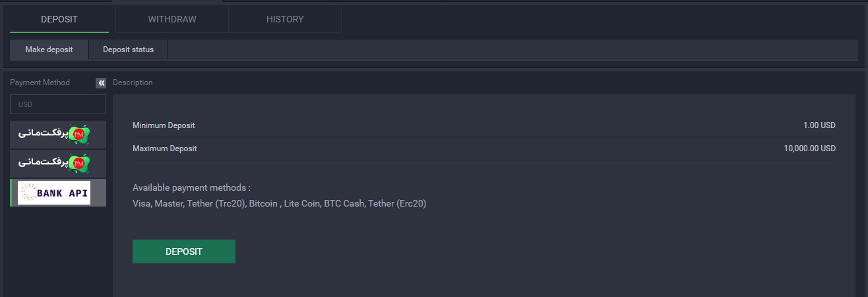868x297 pixels.
Task: Switch to the WITHDRAW tab
Action: (172, 19)
